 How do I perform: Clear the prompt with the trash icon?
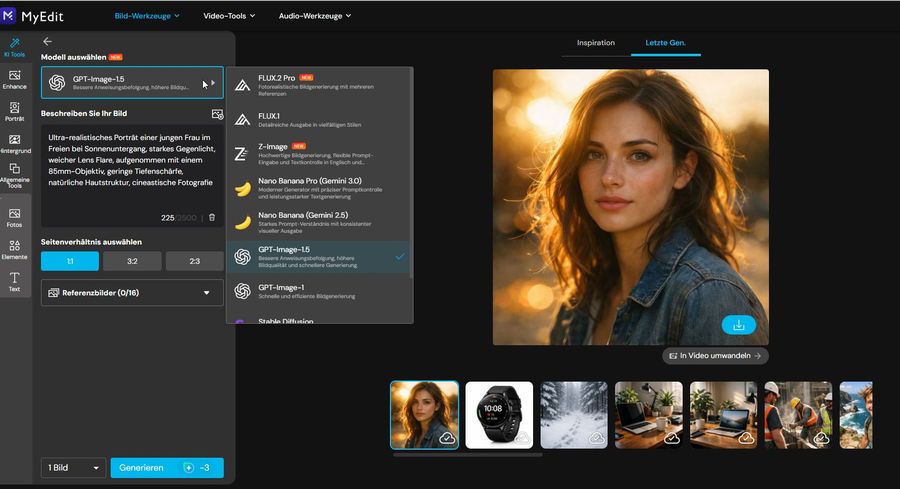[212, 218]
